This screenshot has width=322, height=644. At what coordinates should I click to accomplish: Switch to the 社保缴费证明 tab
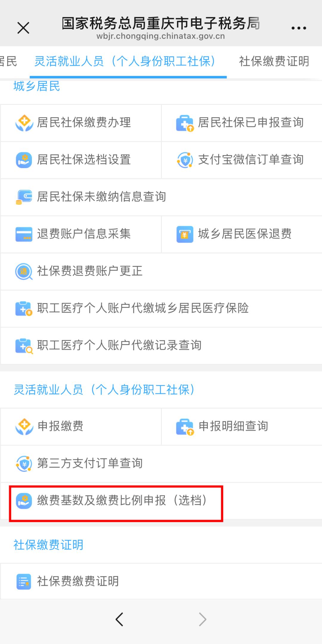[x=274, y=61]
